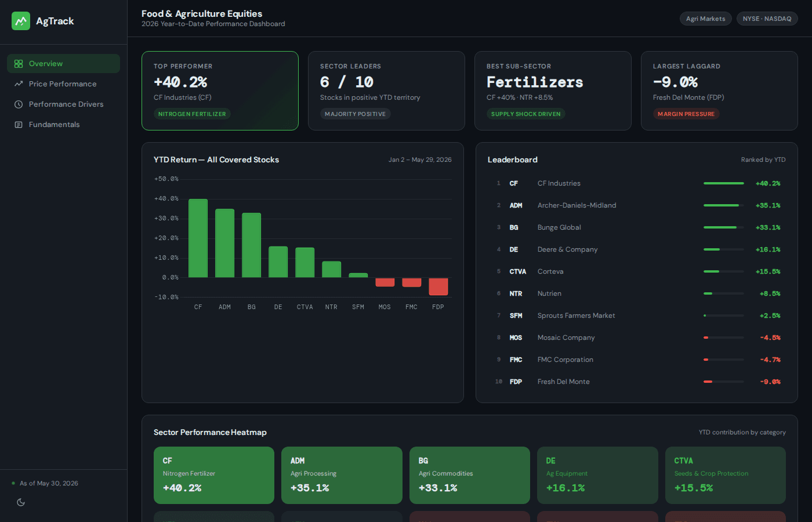Toggle dark mode with the moon icon
The width and height of the screenshot is (812, 522).
(21, 502)
